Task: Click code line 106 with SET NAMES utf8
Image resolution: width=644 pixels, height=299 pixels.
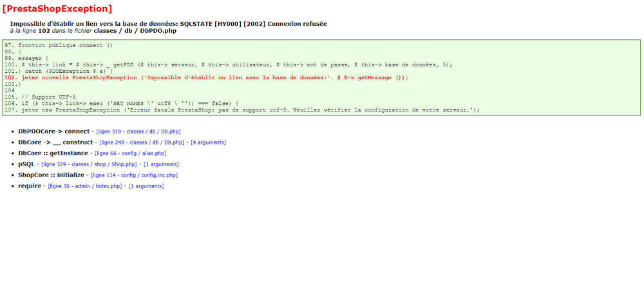Action: [x=122, y=104]
